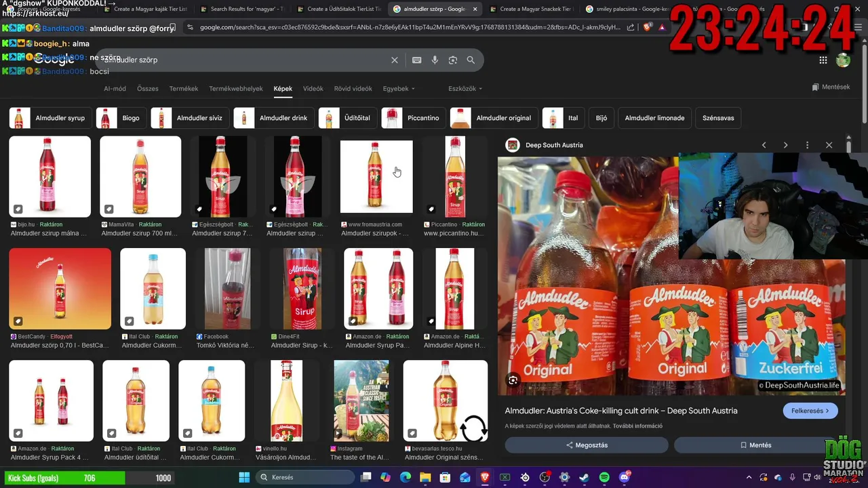Open the Windows Start menu
The image size is (868, 488).
[x=244, y=477]
